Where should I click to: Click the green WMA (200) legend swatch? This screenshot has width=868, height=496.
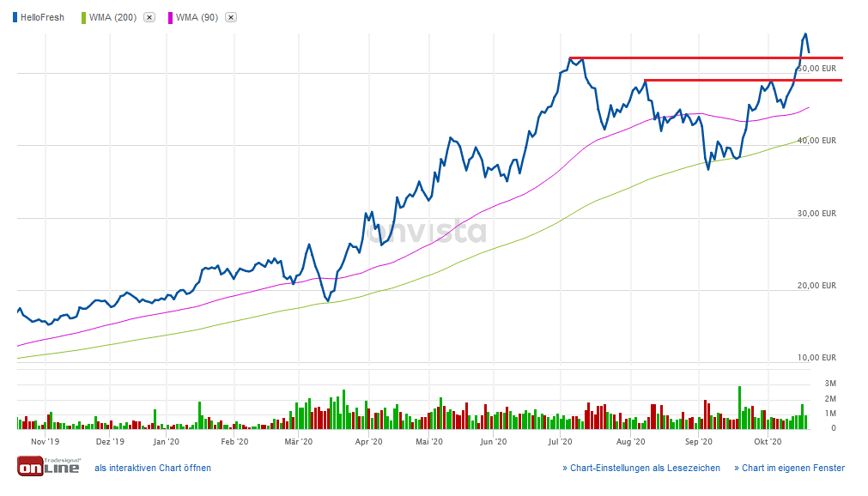pyautogui.click(x=83, y=17)
